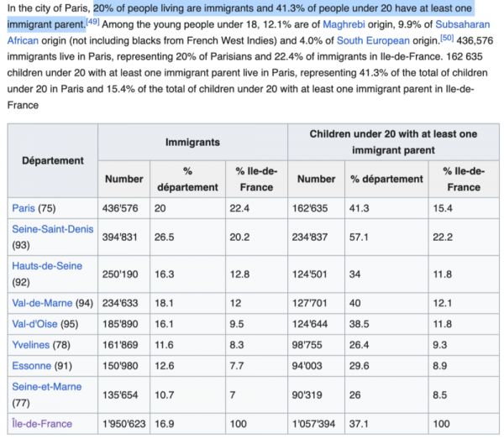Open the Val-de-Marne link

(42, 303)
